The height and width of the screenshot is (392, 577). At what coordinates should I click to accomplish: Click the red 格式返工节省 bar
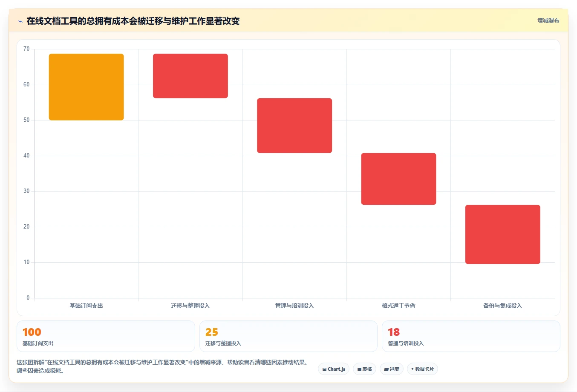click(x=398, y=179)
